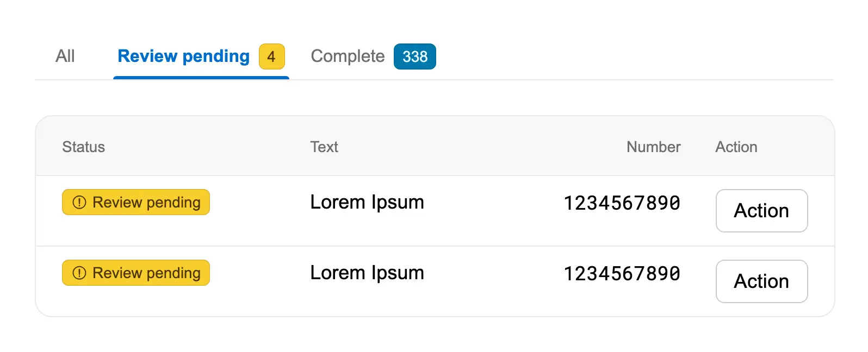Click the blue 338 count badge

(414, 56)
